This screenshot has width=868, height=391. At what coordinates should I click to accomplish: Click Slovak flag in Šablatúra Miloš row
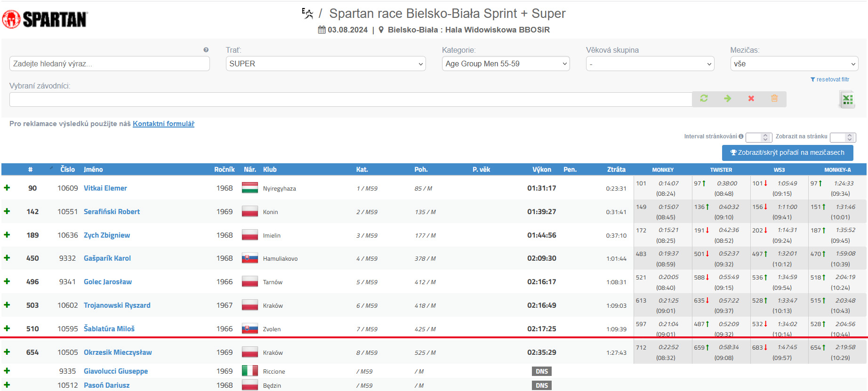pyautogui.click(x=250, y=328)
